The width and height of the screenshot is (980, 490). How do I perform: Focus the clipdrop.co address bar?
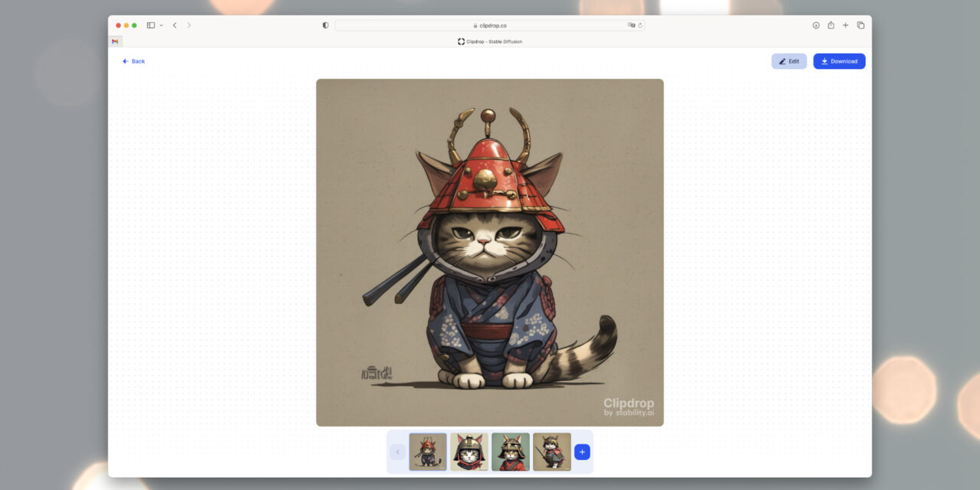click(490, 25)
